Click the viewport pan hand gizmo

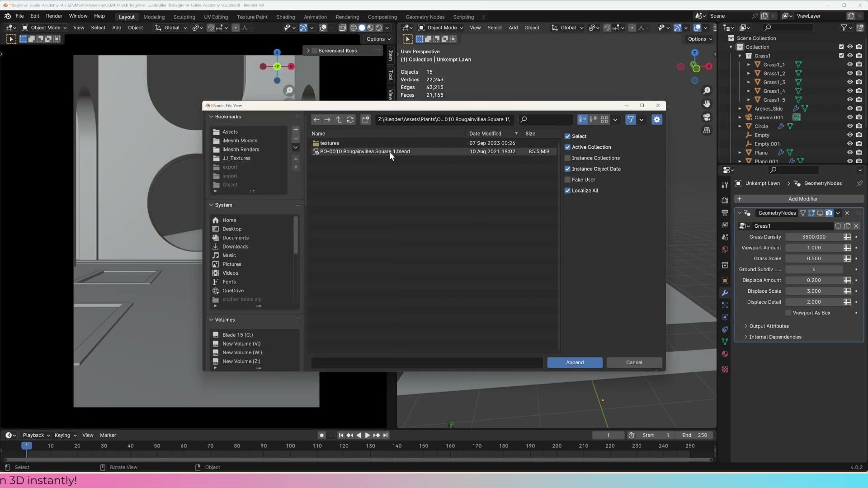[707, 104]
